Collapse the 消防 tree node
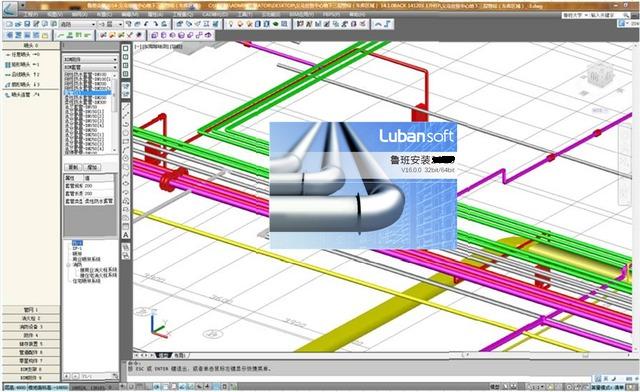The width and height of the screenshot is (640, 392). click(x=69, y=265)
